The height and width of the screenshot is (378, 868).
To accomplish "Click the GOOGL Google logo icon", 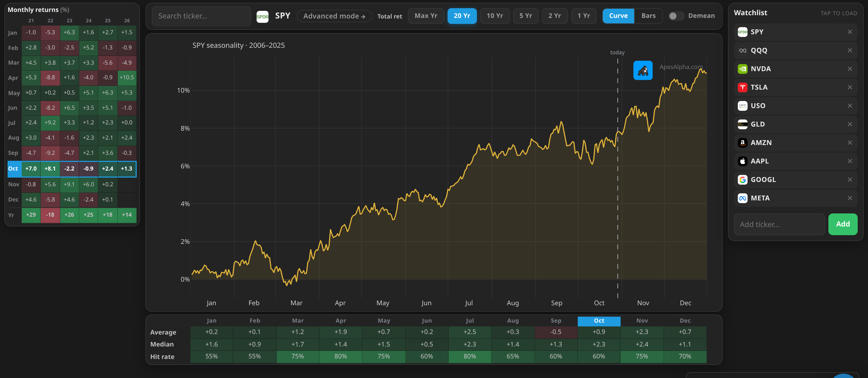I will 742,180.
